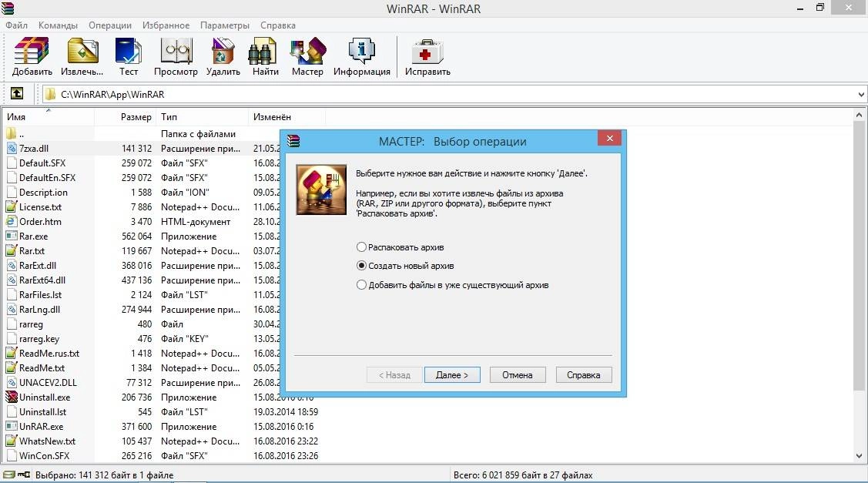Select the DefaultEn.SFX file row
The image size is (868, 483).
(x=142, y=177)
